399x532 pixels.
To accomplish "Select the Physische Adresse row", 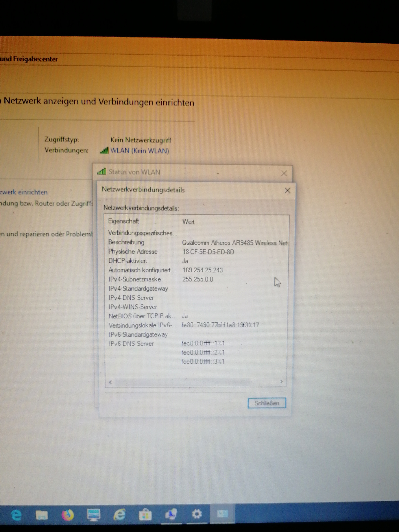I will 133,252.
